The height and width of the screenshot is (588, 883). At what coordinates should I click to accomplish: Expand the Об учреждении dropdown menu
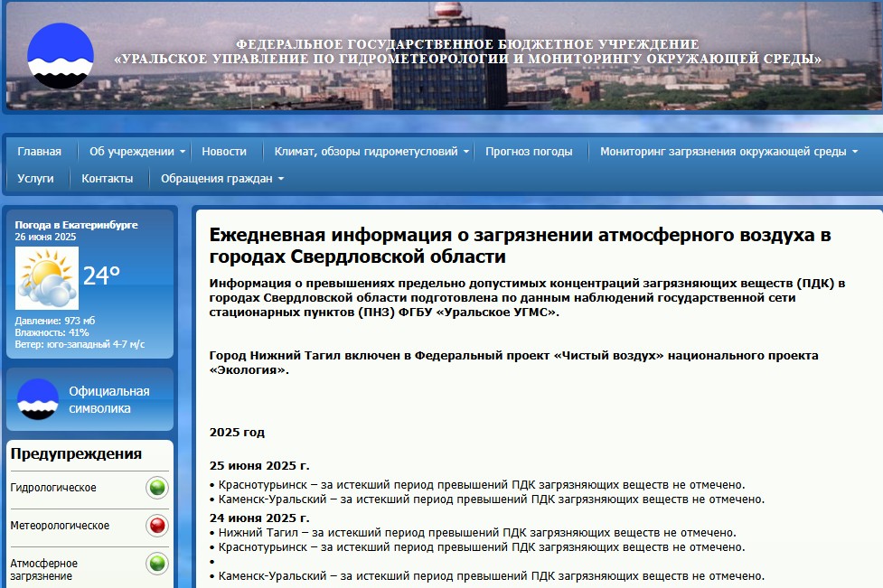point(137,152)
